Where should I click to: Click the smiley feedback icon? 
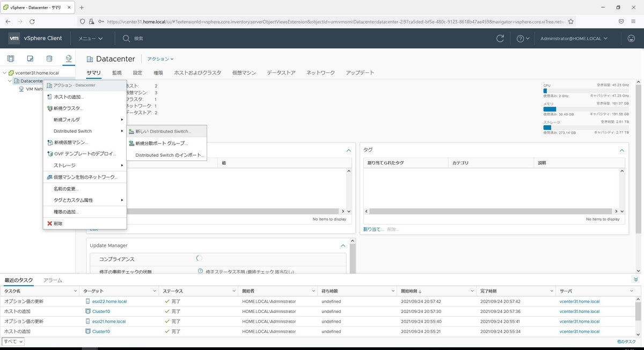[631, 38]
